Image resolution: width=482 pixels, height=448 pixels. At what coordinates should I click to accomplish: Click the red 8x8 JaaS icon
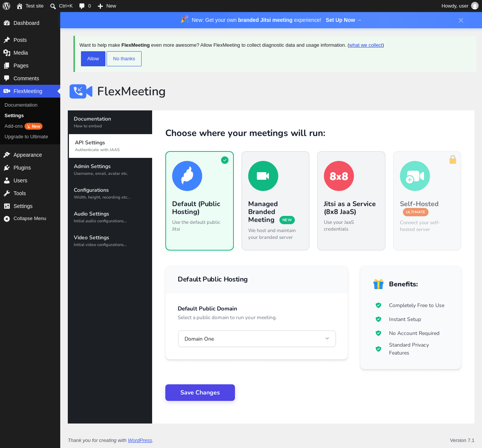(339, 176)
